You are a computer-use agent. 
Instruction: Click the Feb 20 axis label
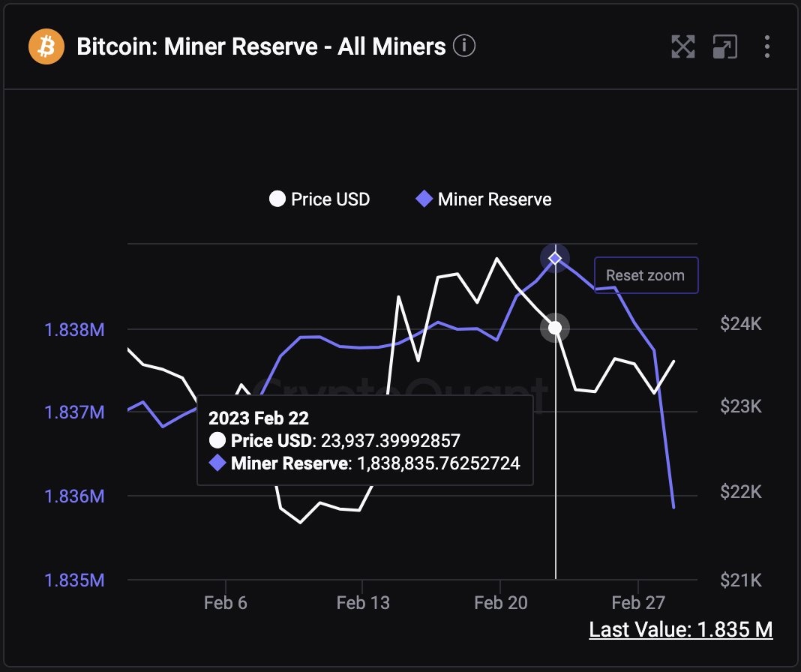(x=500, y=602)
